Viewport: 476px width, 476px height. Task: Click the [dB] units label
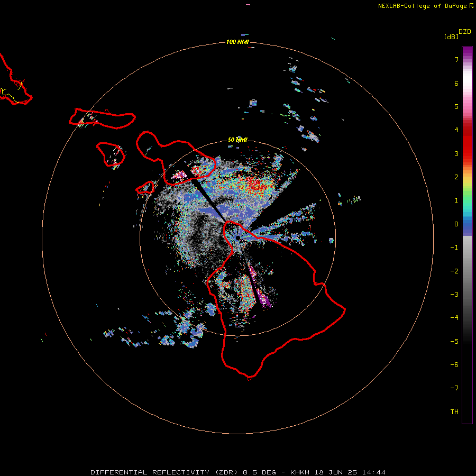click(452, 36)
